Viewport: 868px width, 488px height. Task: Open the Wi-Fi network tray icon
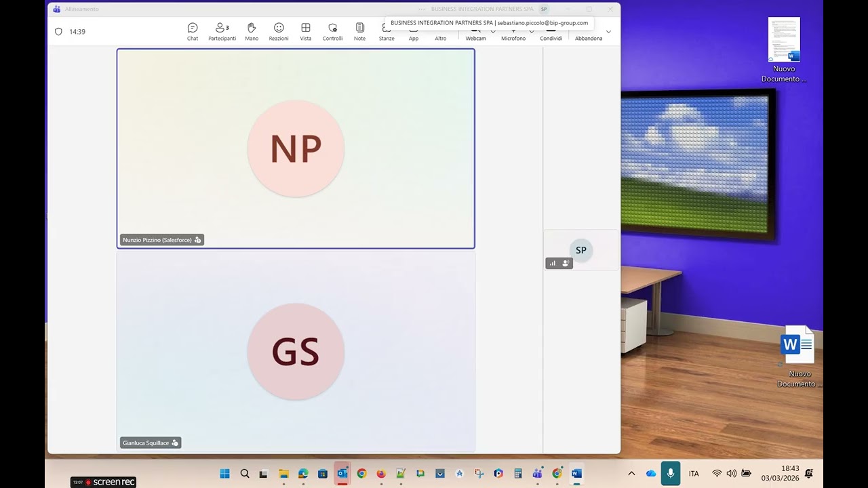coord(717,474)
